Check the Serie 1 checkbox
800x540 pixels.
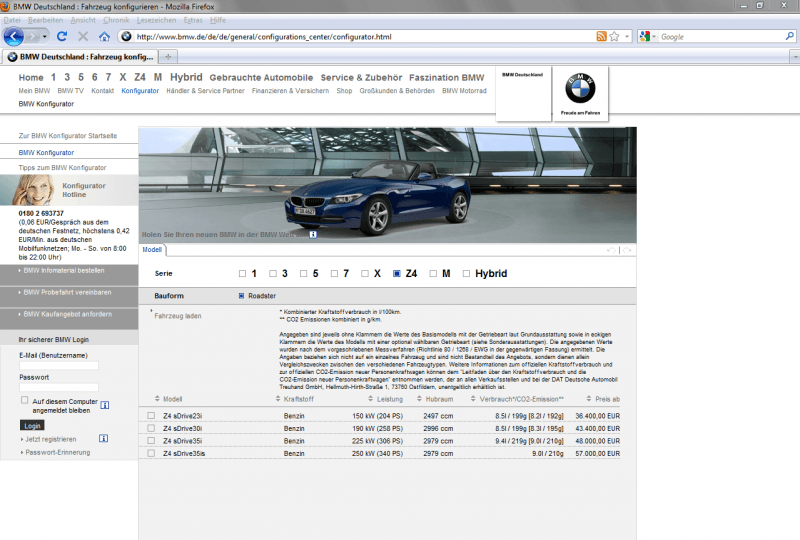pos(242,274)
